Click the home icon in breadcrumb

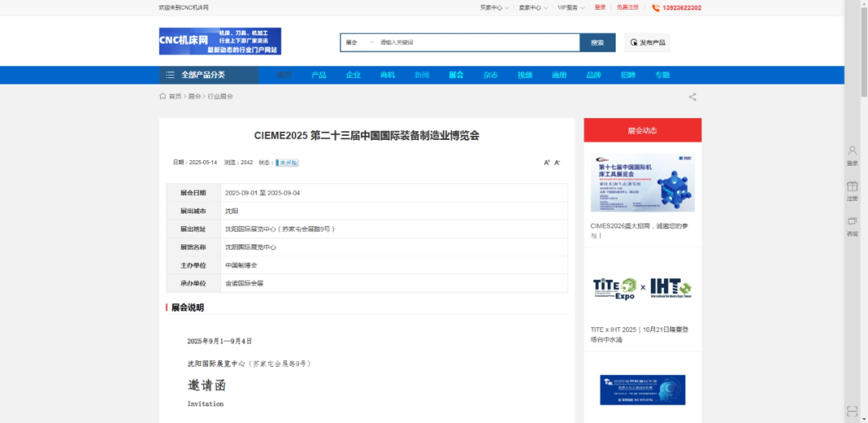pyautogui.click(x=162, y=96)
